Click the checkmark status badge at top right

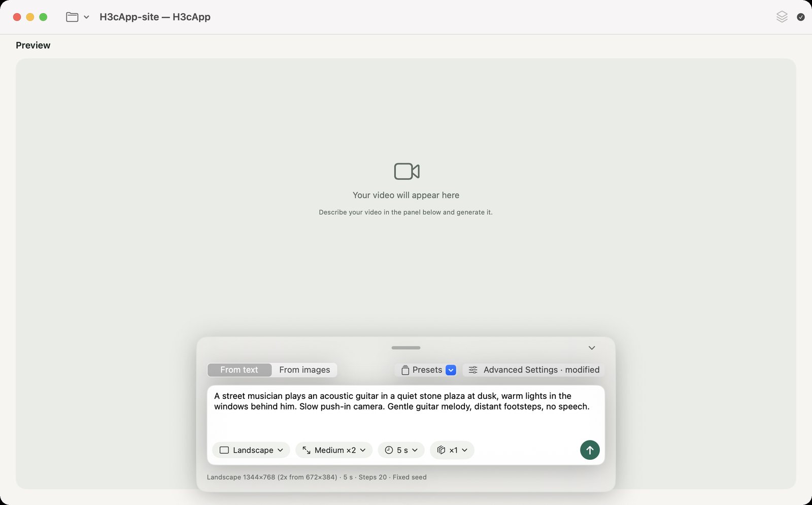[801, 17]
